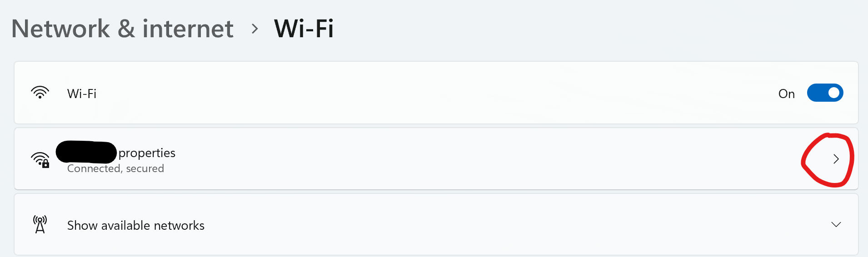Screen dimensions: 868x257
Task: Expand the Show available networks chevron
Action: pyautogui.click(x=836, y=225)
